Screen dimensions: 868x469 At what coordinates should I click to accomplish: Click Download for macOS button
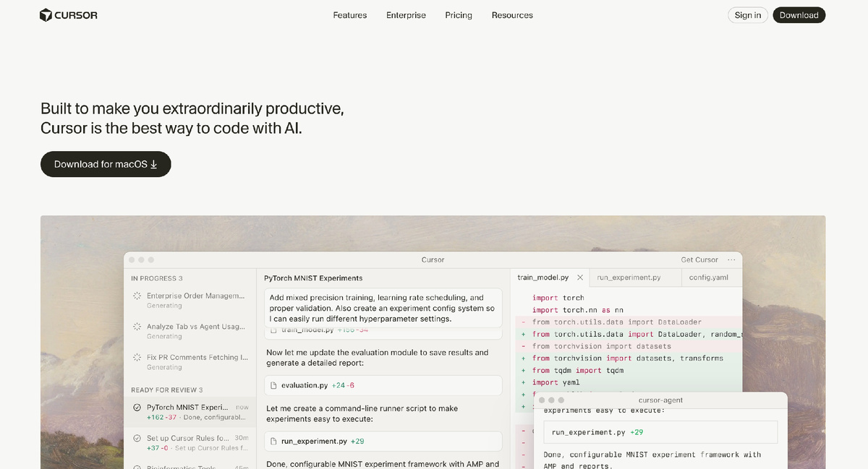tap(106, 164)
